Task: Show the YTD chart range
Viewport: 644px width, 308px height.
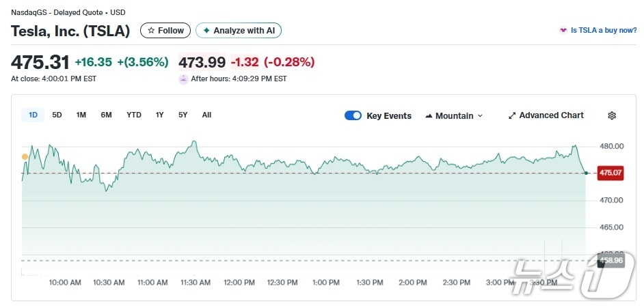Action: 134,115
